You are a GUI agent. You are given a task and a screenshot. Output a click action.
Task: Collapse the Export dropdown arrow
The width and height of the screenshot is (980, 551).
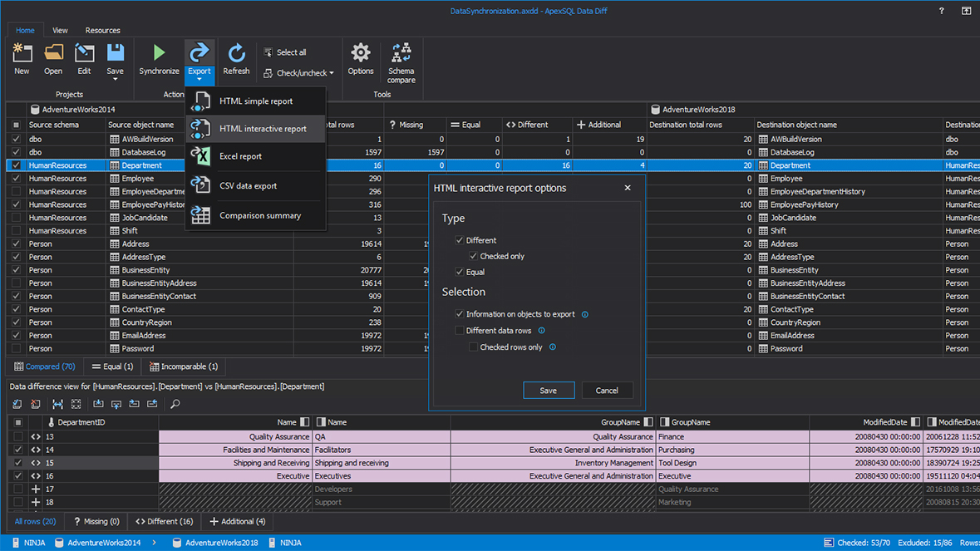coord(199,79)
